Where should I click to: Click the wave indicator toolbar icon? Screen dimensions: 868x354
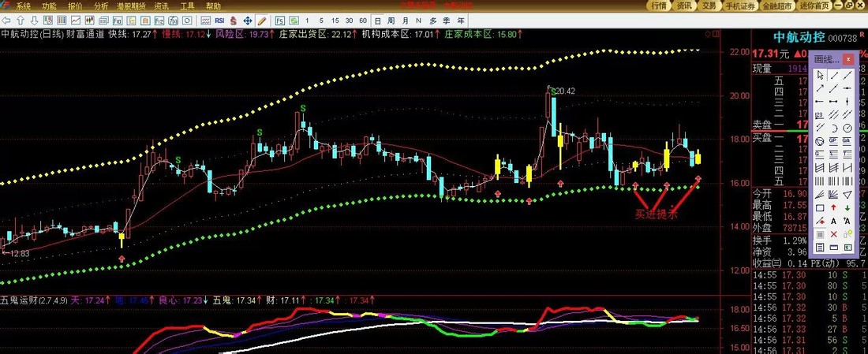point(206,21)
